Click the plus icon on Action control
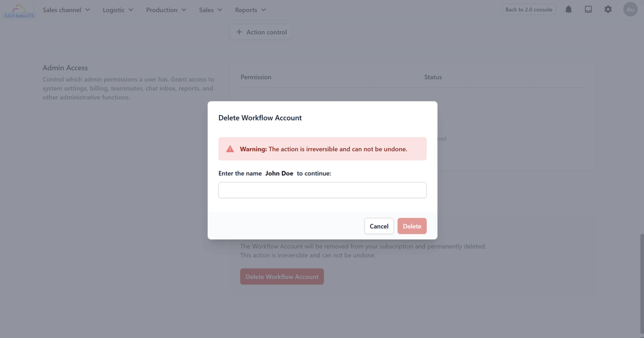Viewport: 644px width, 338px height. (x=239, y=32)
